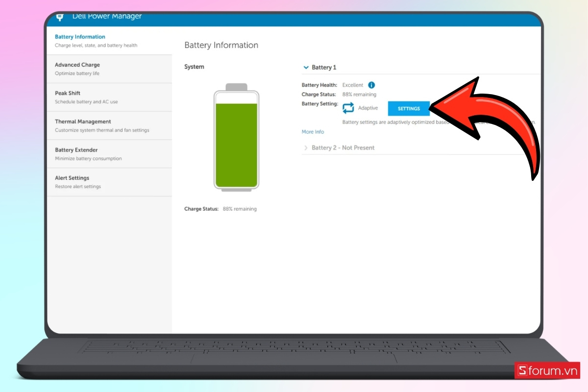Click the Battery 1 section title
Viewport: 588px width, 392px height.
(324, 68)
